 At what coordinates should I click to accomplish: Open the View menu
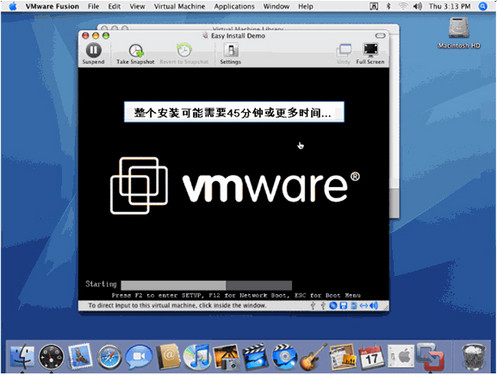[x=137, y=6]
